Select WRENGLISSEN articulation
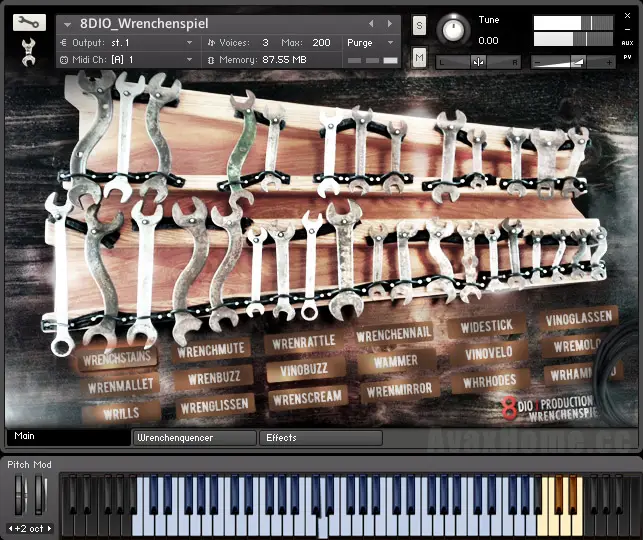 point(215,406)
